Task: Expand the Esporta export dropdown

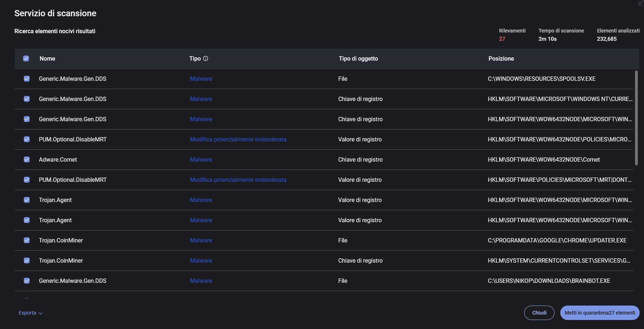Action: click(30, 313)
